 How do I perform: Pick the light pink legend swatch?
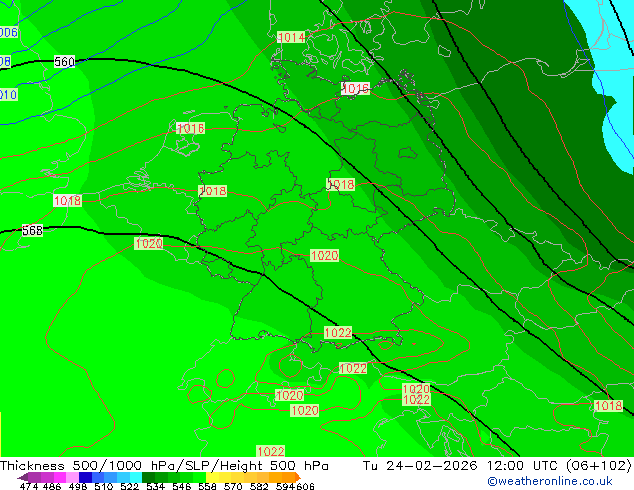point(72,477)
